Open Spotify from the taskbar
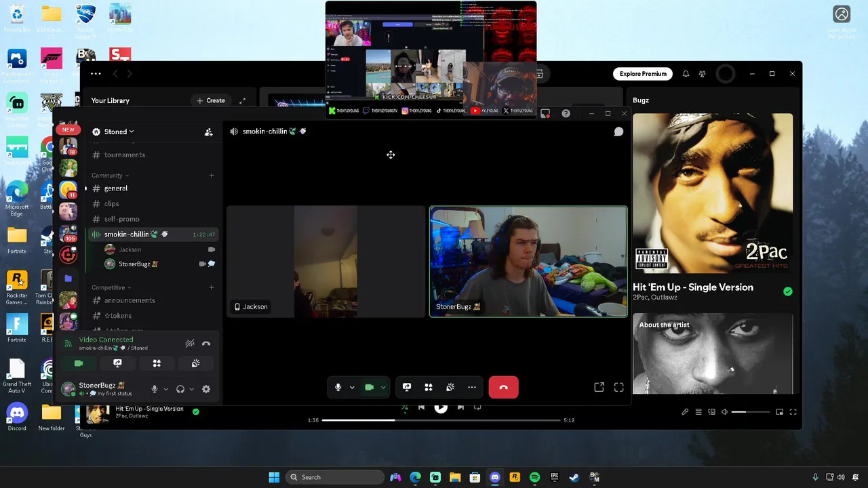The height and width of the screenshot is (488, 868). point(534,477)
